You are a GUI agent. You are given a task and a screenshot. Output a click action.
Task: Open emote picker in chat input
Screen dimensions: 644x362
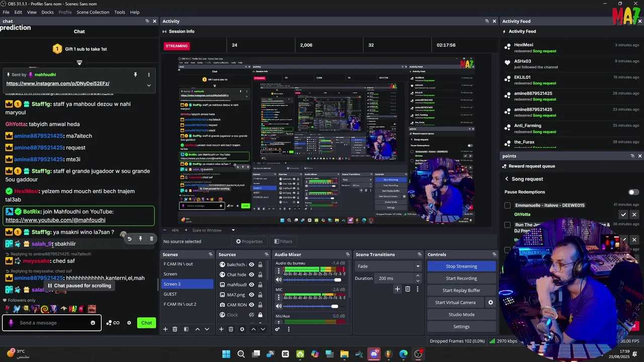point(93,323)
